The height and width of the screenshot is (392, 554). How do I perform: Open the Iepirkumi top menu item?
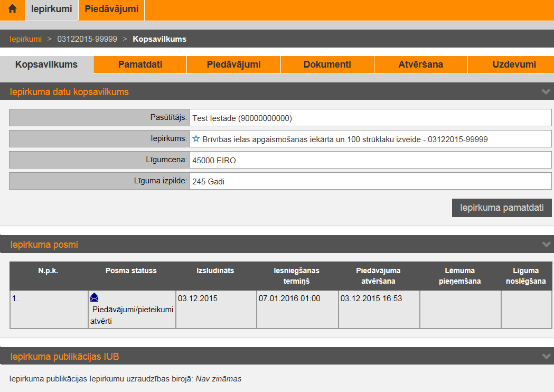(x=52, y=10)
